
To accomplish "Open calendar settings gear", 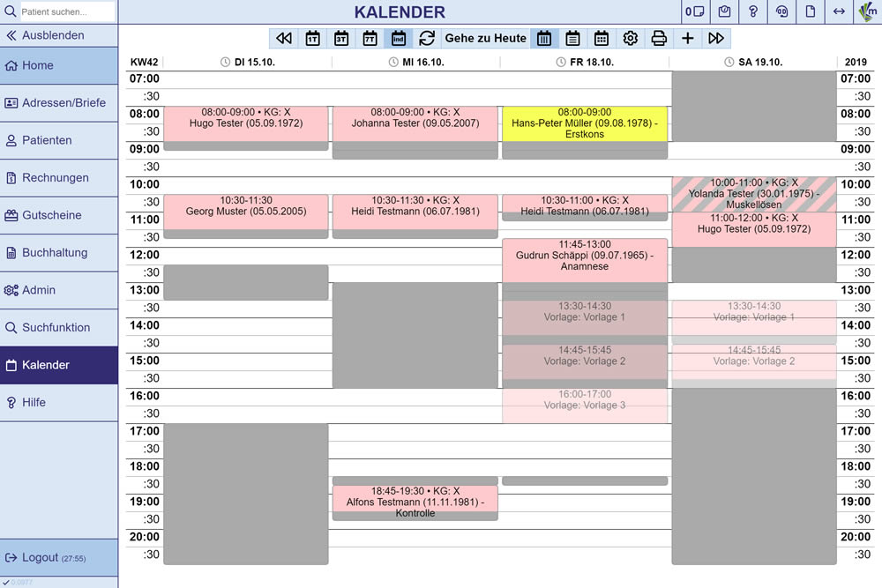I will pyautogui.click(x=630, y=38).
